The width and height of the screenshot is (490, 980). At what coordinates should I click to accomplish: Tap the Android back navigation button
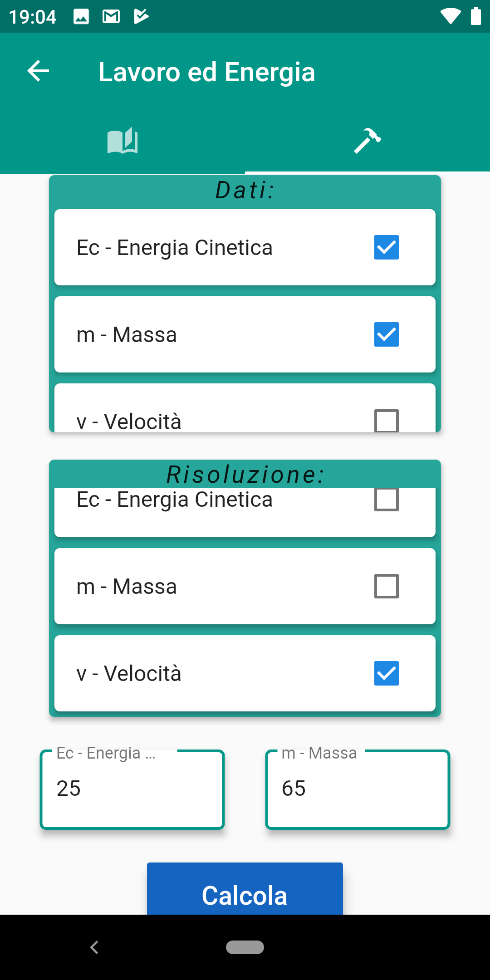click(94, 947)
